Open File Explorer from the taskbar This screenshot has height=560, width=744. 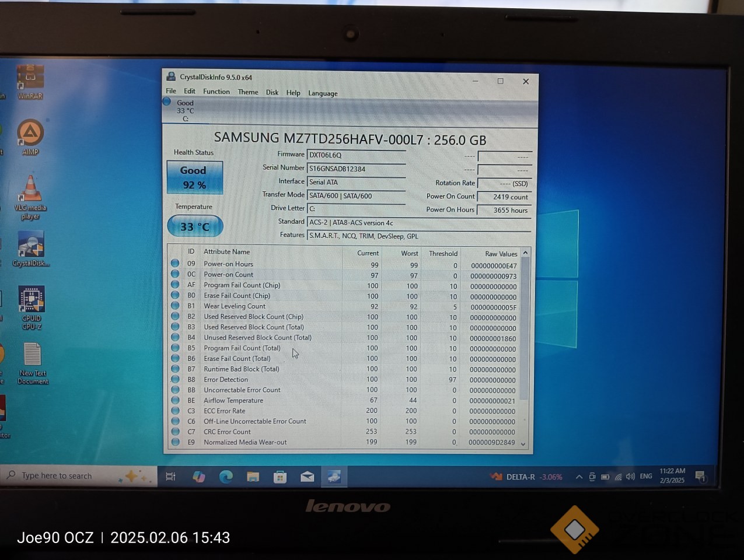tap(253, 477)
